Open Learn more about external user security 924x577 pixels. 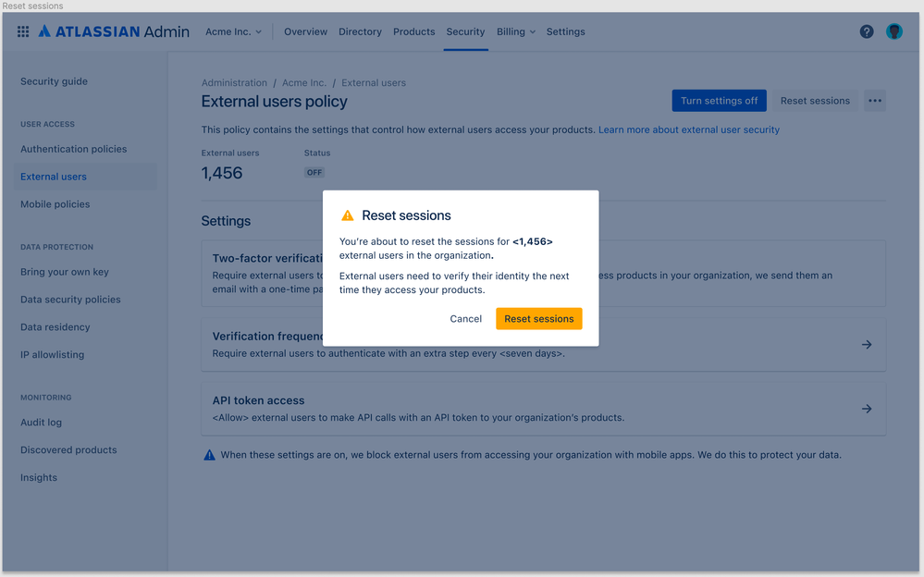tap(689, 129)
